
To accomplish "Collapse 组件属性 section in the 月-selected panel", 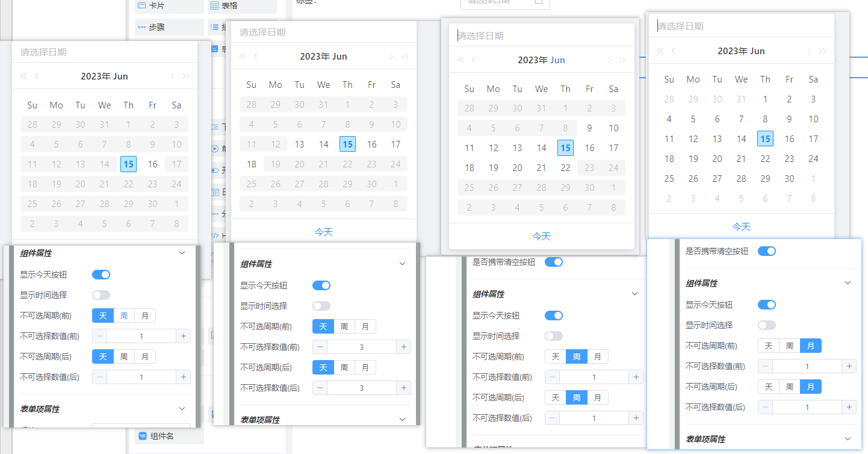I will [848, 283].
